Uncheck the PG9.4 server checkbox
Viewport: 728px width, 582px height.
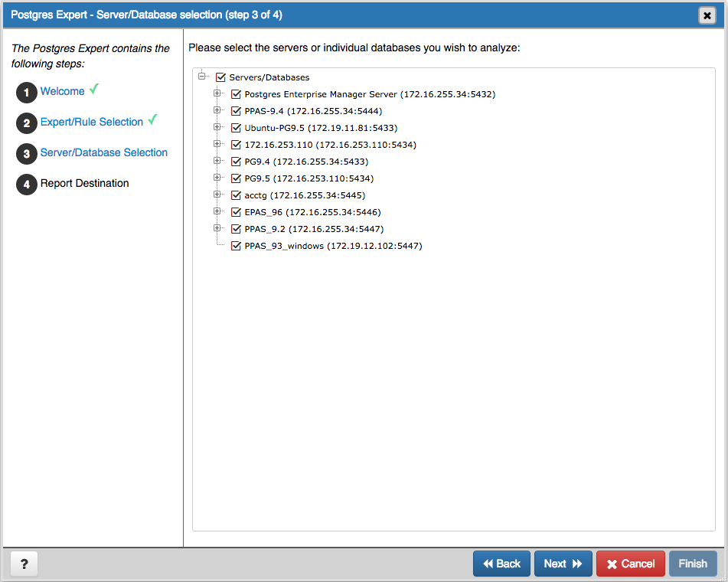[x=236, y=162]
